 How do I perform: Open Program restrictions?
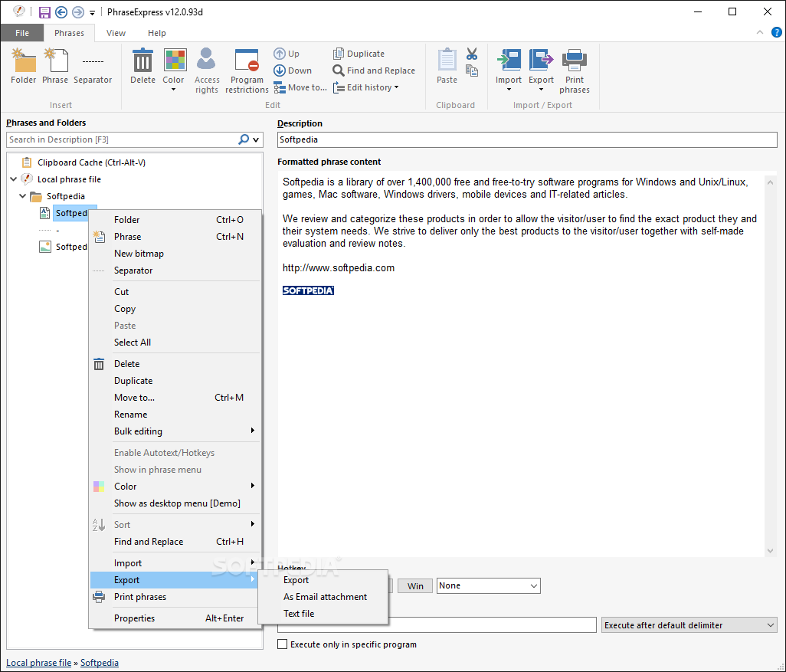tap(247, 70)
